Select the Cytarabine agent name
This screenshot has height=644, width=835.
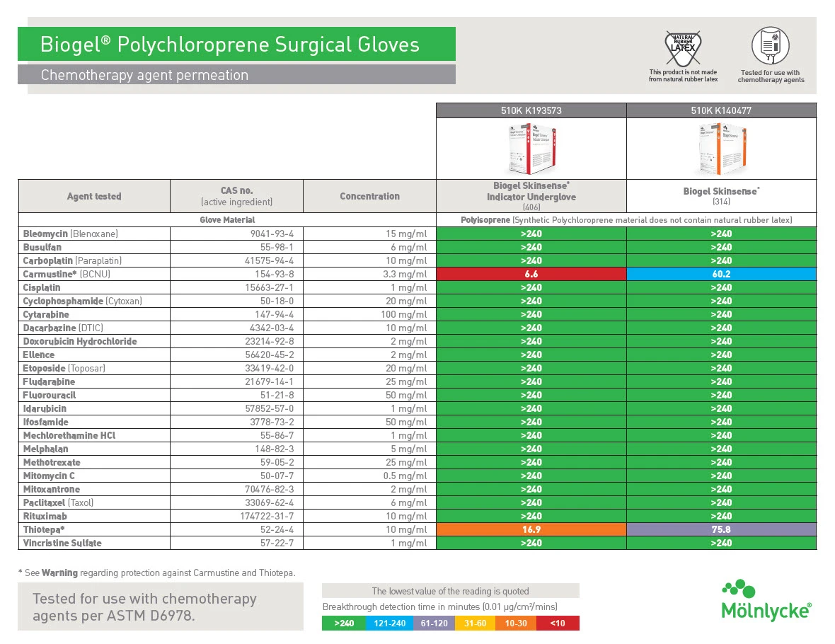[46, 314]
